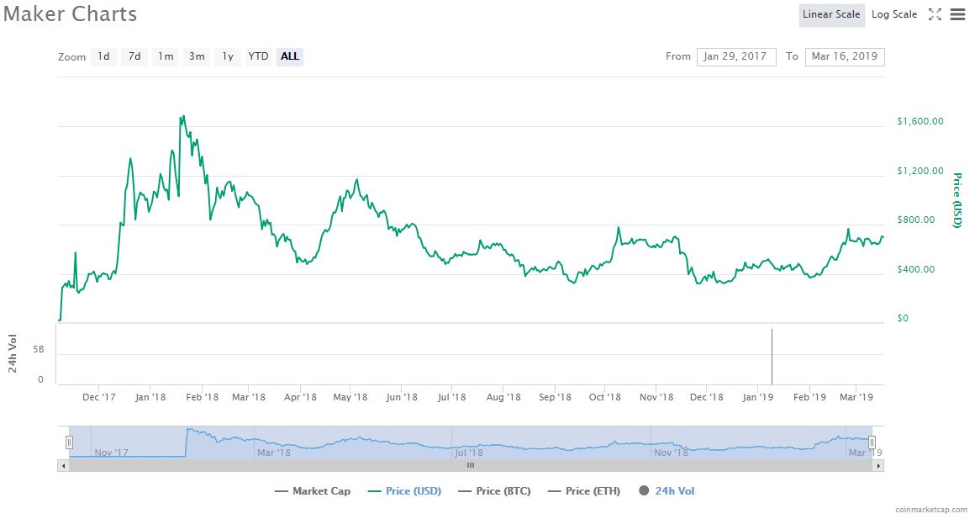This screenshot has height=519, width=980.
Task: Click the fullscreen expand icon
Action: pyautogui.click(x=935, y=14)
